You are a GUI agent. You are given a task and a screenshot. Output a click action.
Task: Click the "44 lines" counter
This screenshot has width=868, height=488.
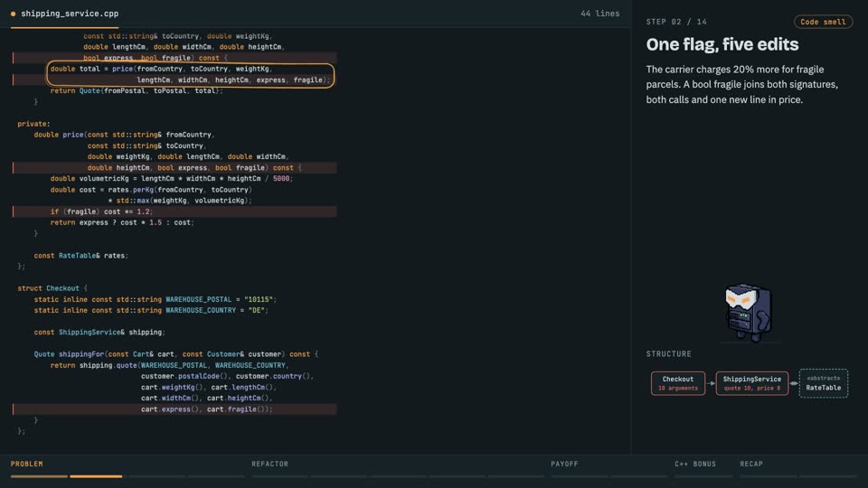pyautogui.click(x=600, y=14)
